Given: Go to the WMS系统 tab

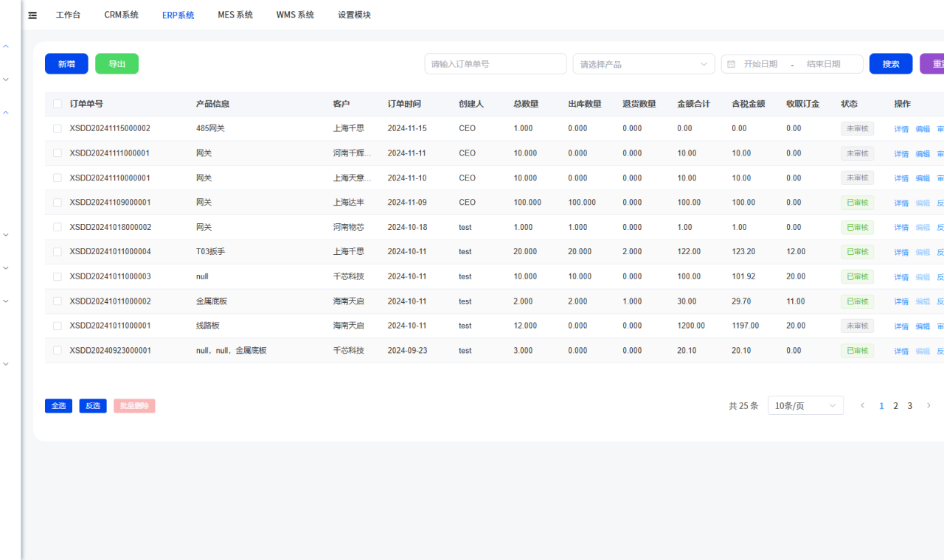Looking at the screenshot, I should click(295, 15).
